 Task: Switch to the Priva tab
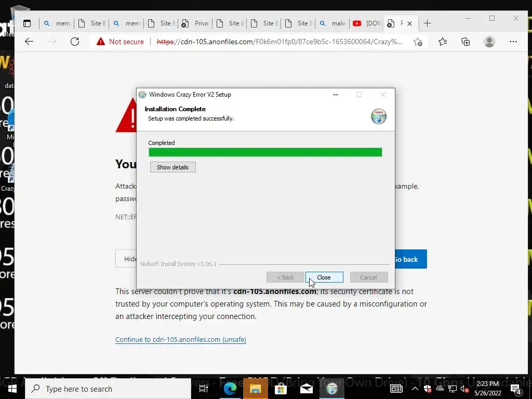[195, 23]
